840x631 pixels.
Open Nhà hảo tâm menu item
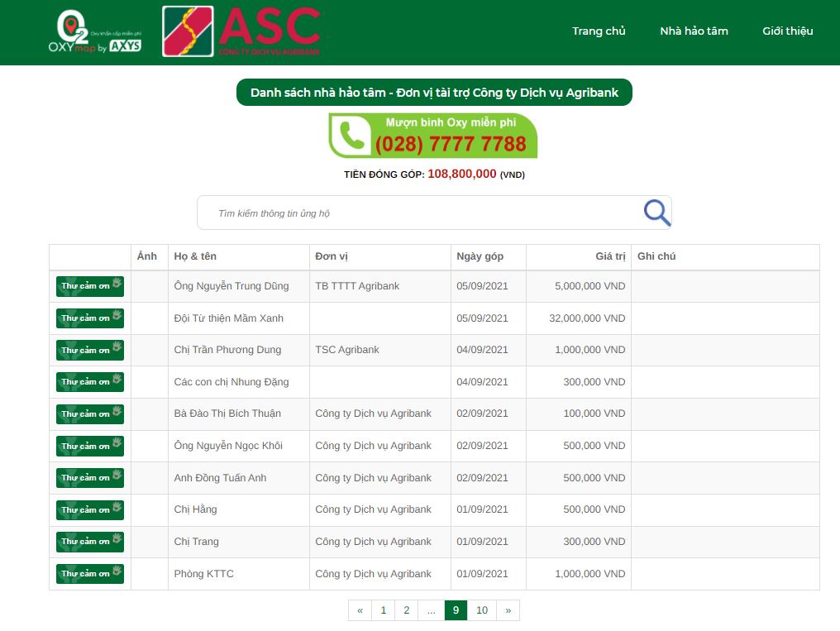694,31
